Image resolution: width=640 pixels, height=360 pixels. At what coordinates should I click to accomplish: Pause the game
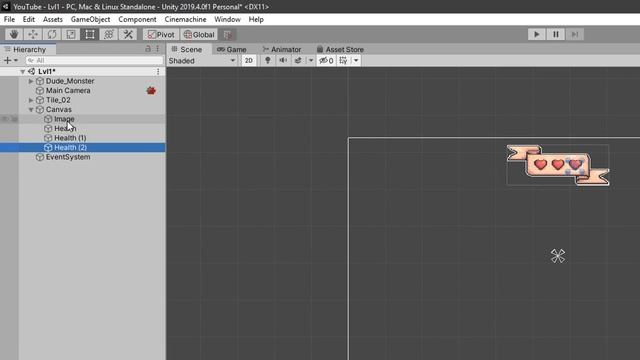[x=556, y=34]
